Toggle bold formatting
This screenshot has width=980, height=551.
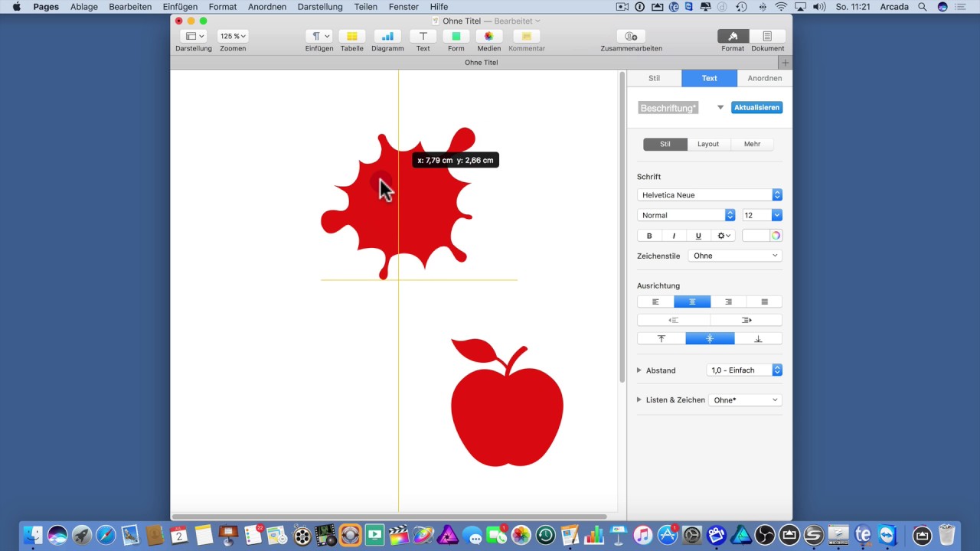(649, 236)
